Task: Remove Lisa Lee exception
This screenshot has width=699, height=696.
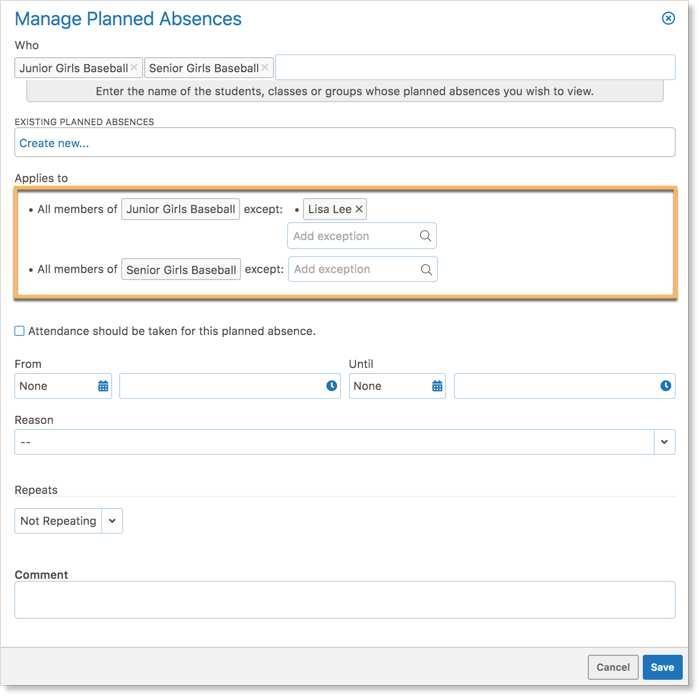Action: point(359,209)
